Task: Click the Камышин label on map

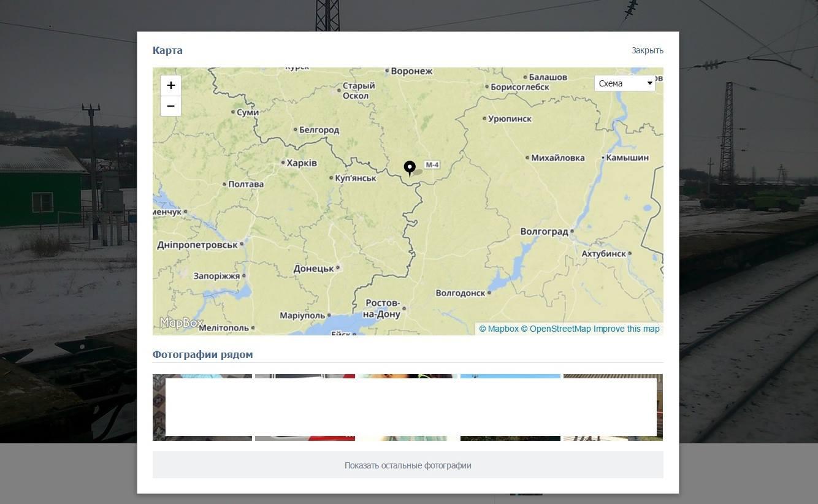Action: click(627, 158)
